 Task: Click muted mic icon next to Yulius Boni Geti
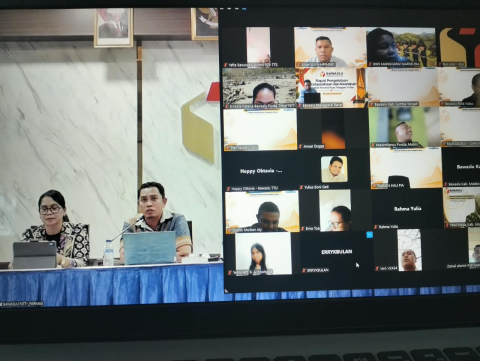(x=301, y=187)
